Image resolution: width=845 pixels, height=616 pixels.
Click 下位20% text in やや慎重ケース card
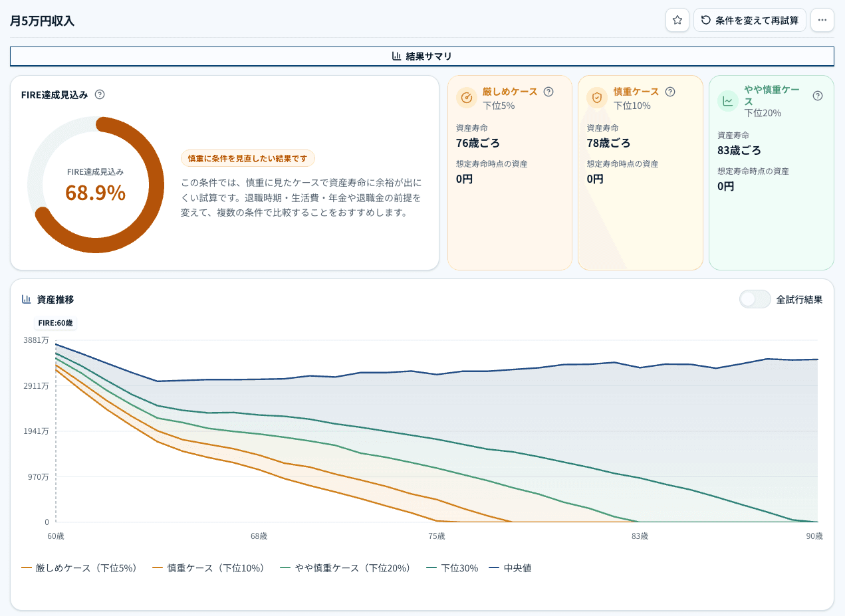click(763, 113)
